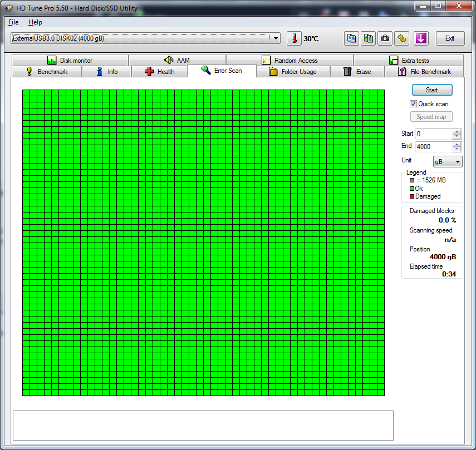Switch to the Benchmark tab
This screenshot has height=450, width=476.
pos(47,72)
